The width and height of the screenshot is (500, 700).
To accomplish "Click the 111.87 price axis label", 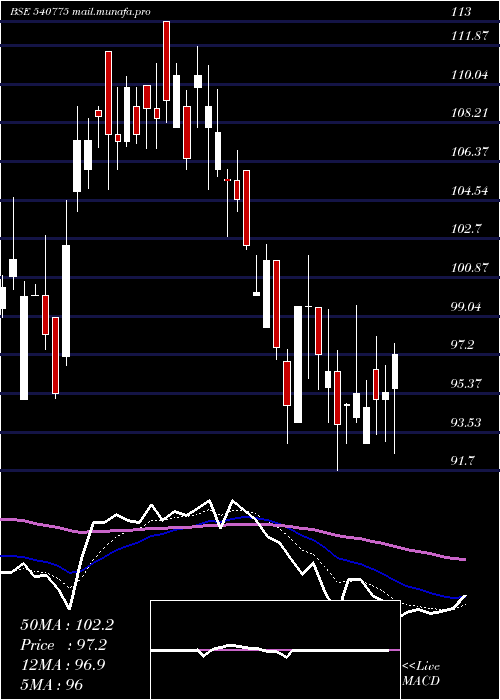I will (x=470, y=37).
